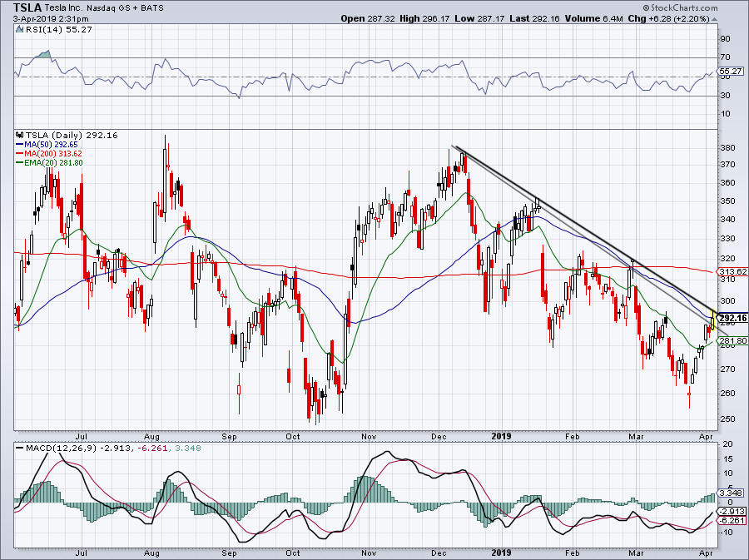Click the Nov label below the price panel
Viewport: 749px width, 560px height.
tap(369, 436)
